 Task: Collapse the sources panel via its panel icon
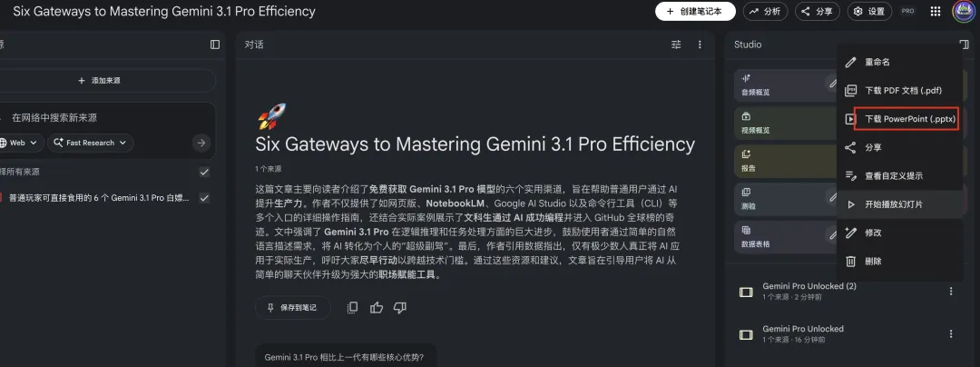tap(215, 45)
